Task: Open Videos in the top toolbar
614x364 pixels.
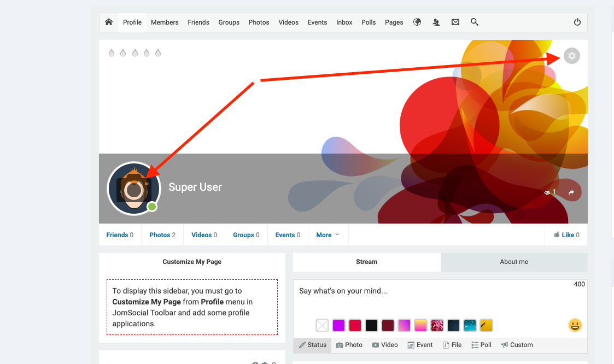Action: point(288,22)
